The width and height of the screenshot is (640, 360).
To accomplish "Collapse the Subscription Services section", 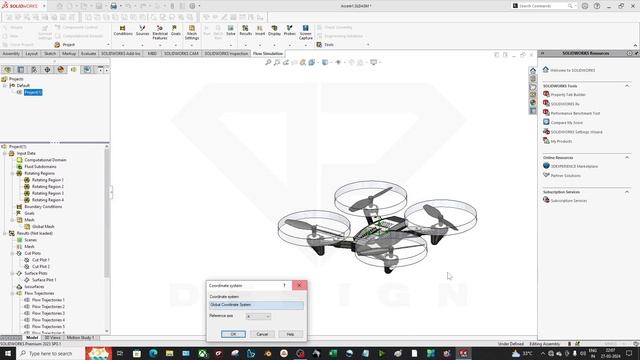I will pos(627,191).
